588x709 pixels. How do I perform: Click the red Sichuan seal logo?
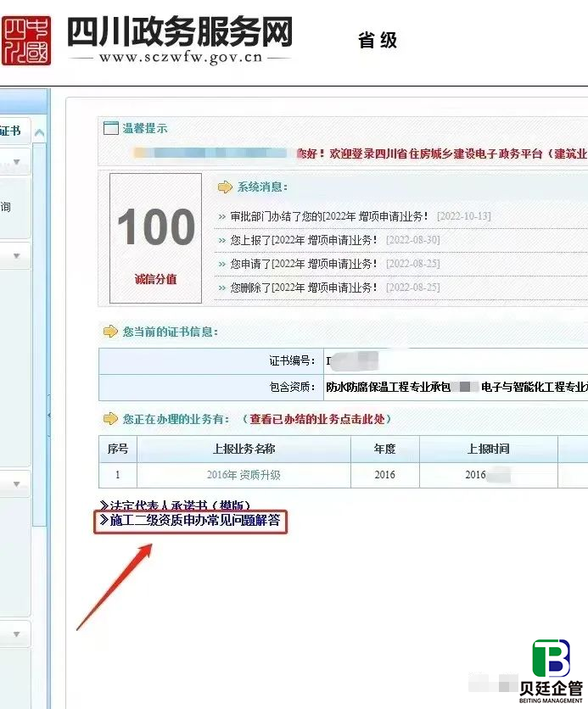click(26, 41)
